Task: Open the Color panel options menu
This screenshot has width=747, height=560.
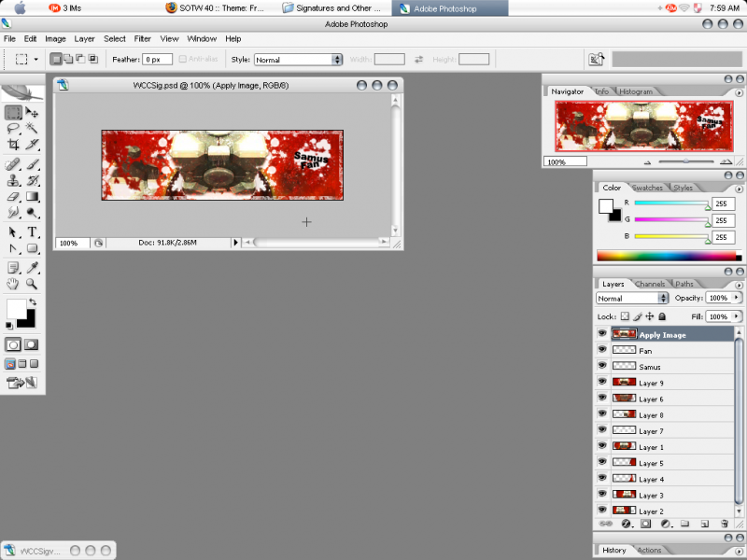Action: [739, 189]
